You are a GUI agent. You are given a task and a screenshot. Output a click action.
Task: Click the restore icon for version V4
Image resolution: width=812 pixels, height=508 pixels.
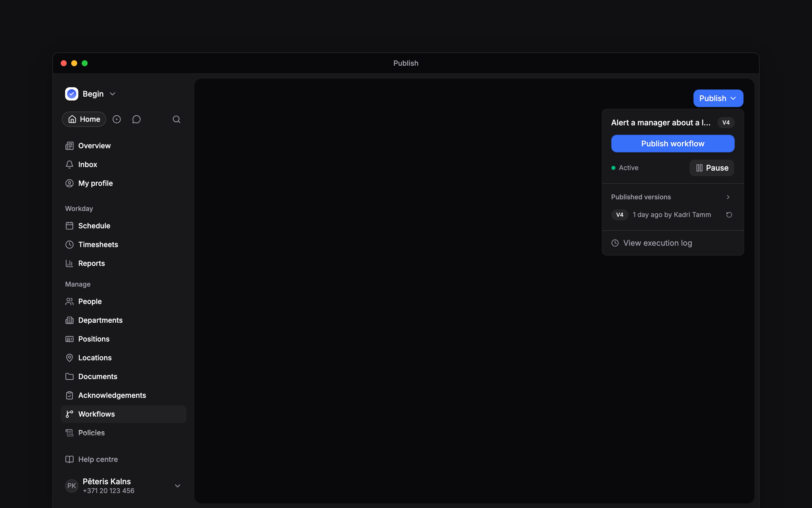pyautogui.click(x=729, y=215)
